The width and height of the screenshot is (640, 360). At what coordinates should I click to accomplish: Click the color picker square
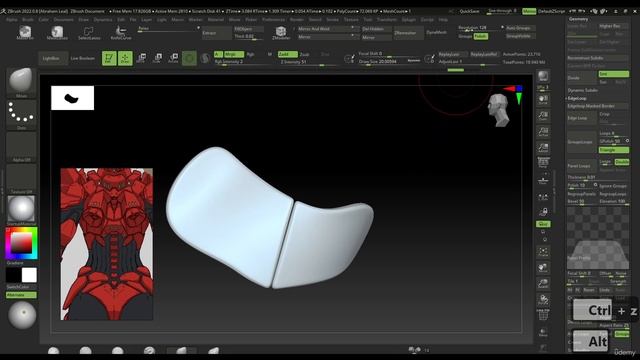[21, 243]
